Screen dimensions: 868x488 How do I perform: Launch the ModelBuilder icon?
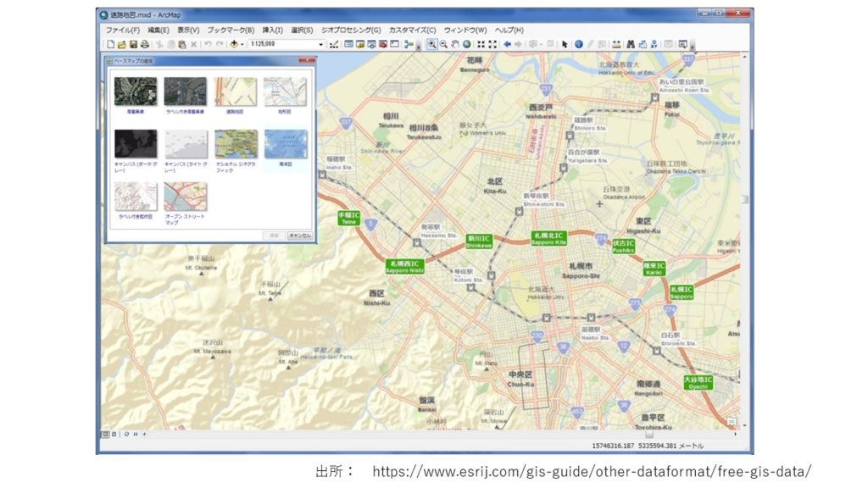click(409, 44)
